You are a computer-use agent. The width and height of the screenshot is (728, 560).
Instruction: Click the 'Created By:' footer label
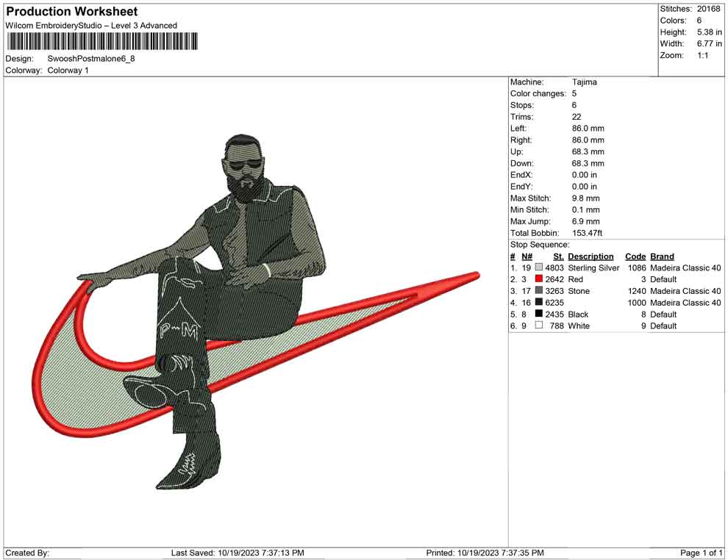pyautogui.click(x=27, y=553)
